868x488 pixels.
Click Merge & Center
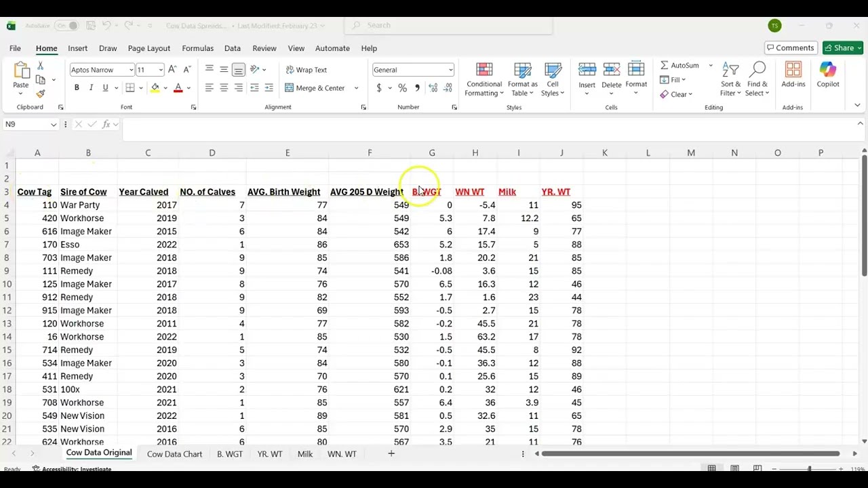click(x=315, y=88)
